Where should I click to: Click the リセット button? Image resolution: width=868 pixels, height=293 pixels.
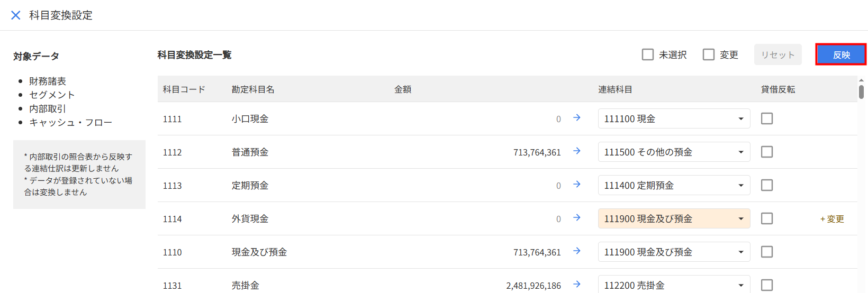pos(777,54)
